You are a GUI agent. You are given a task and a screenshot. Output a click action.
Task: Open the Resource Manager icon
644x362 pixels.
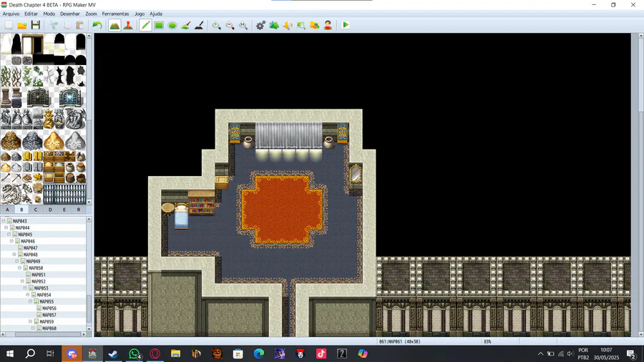coord(315,25)
